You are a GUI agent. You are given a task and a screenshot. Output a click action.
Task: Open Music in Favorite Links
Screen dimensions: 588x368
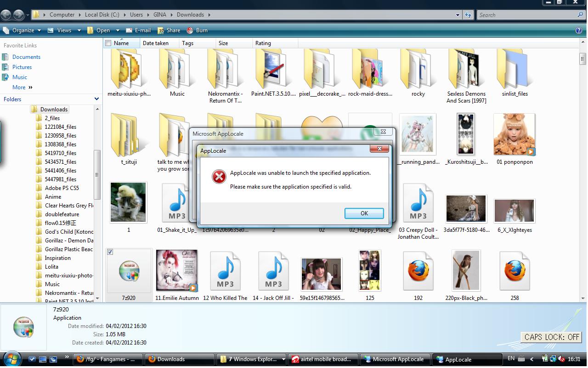19,77
